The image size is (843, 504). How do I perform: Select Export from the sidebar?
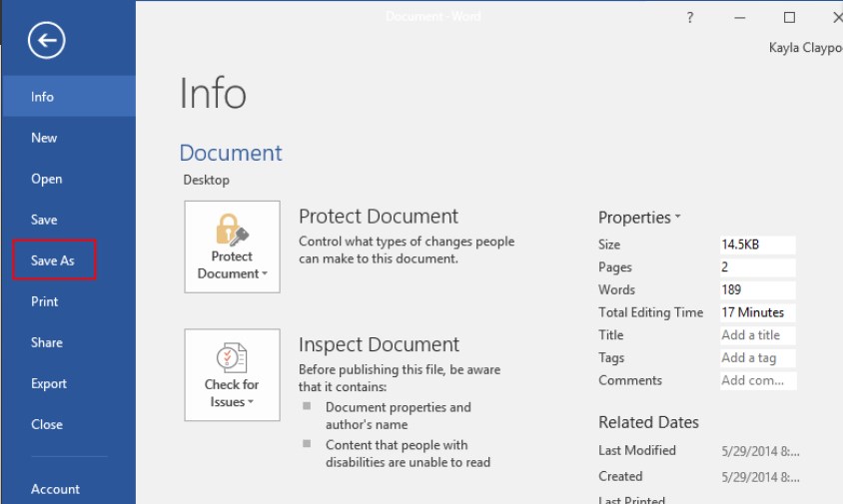click(x=48, y=383)
